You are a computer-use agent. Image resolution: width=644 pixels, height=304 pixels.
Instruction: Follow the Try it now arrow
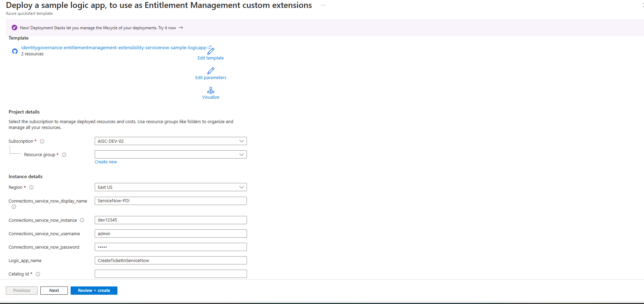(181, 28)
